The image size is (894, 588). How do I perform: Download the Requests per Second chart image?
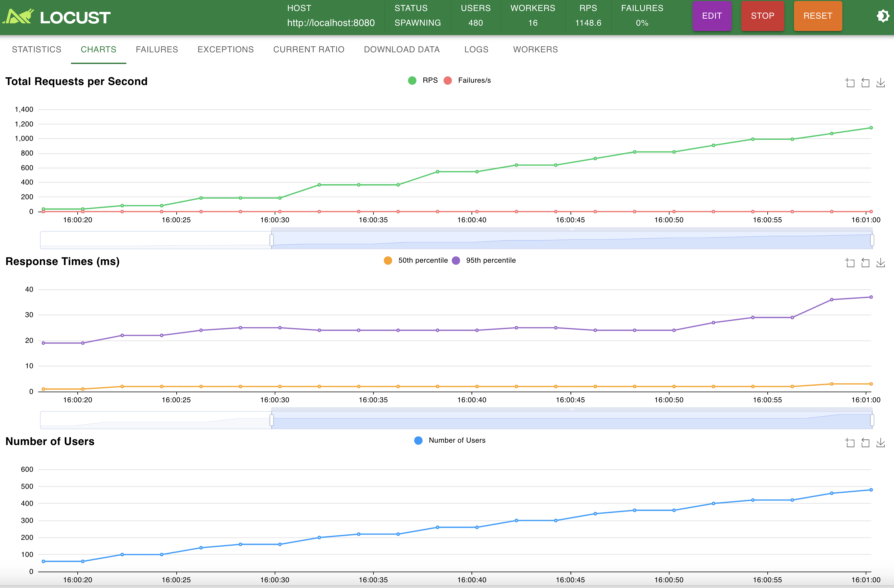click(x=881, y=83)
